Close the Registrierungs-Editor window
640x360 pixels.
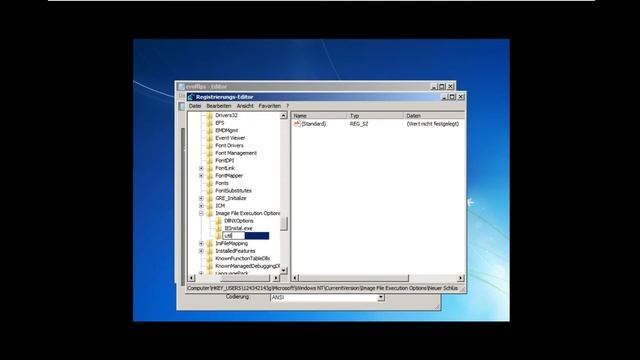click(461, 97)
